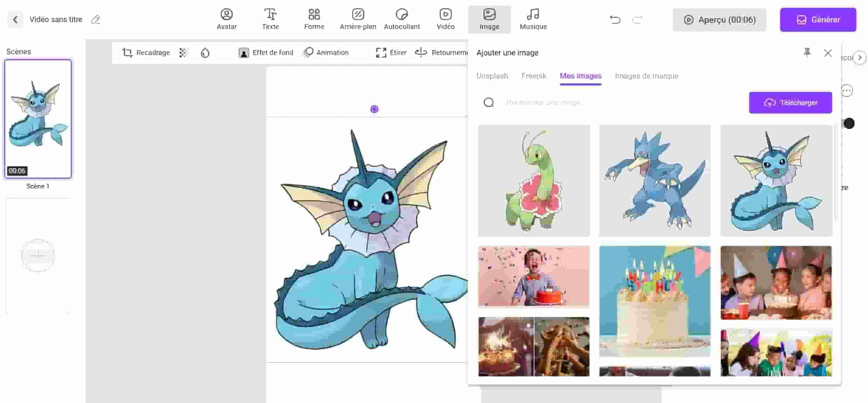
Task: Select the birthday candle cake photo
Action: (x=655, y=301)
